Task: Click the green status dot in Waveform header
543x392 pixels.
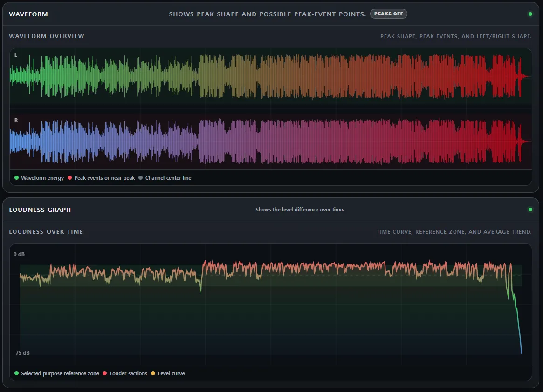Action: [x=530, y=14]
